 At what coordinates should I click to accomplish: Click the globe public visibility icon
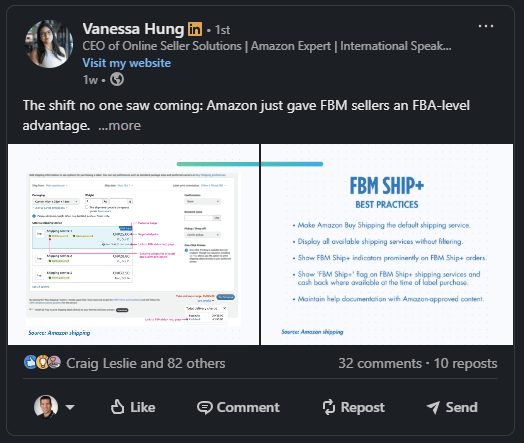click(x=117, y=80)
